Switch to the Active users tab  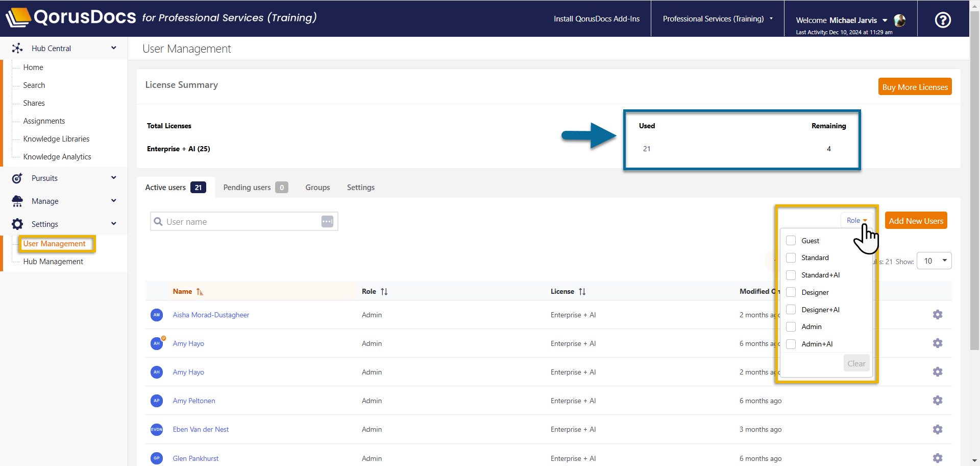[176, 188]
